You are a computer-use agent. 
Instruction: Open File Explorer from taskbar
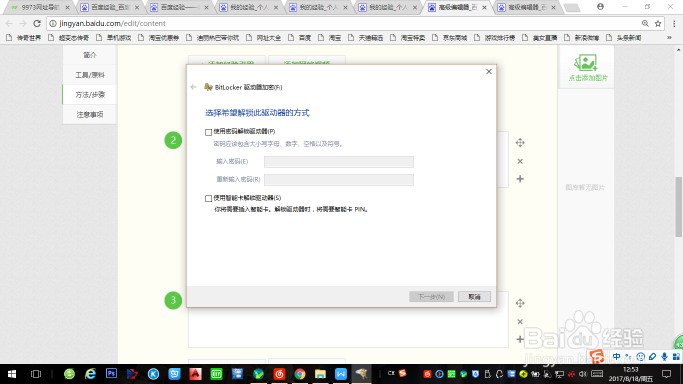point(320,374)
